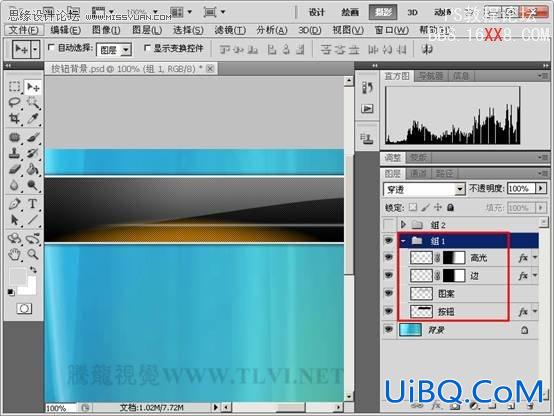Select the Lasso tool
This screenshot has width=554, height=416.
click(x=14, y=102)
